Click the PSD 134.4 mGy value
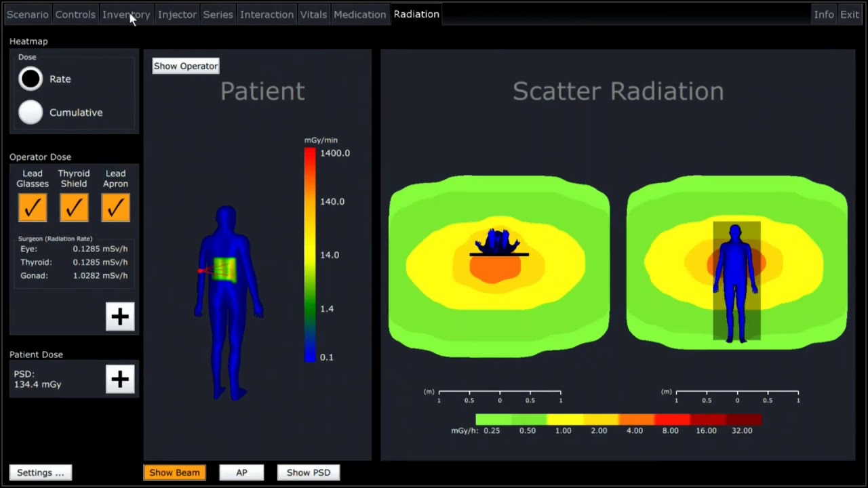This screenshot has height=488, width=868. [37, 379]
